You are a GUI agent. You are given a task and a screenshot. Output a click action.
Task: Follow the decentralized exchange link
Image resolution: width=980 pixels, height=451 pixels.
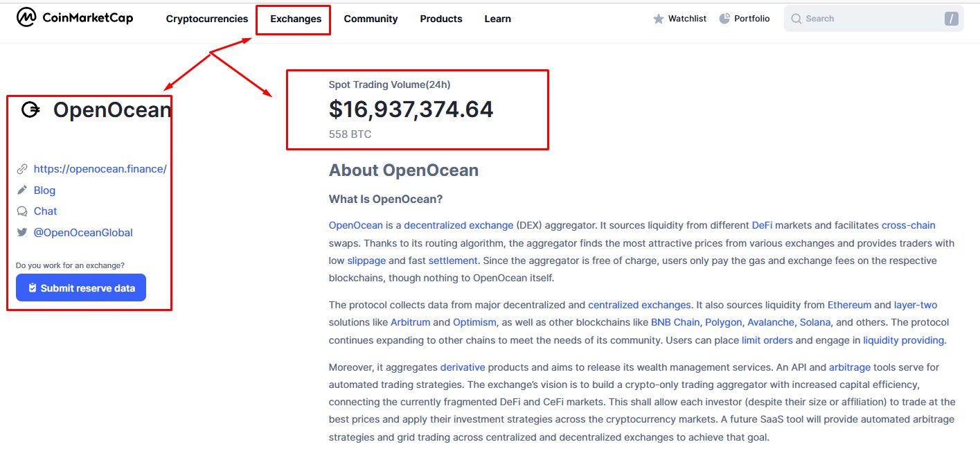coord(458,225)
